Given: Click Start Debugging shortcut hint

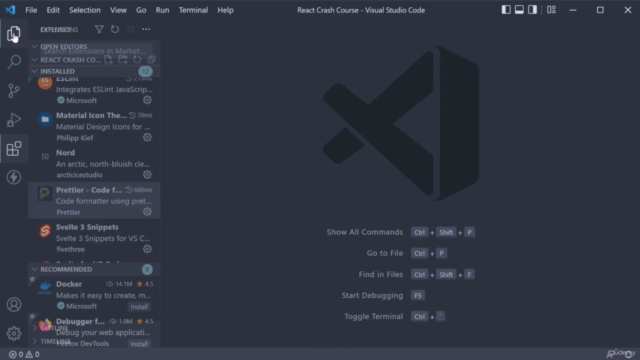Looking at the screenshot, I should pos(372,295).
